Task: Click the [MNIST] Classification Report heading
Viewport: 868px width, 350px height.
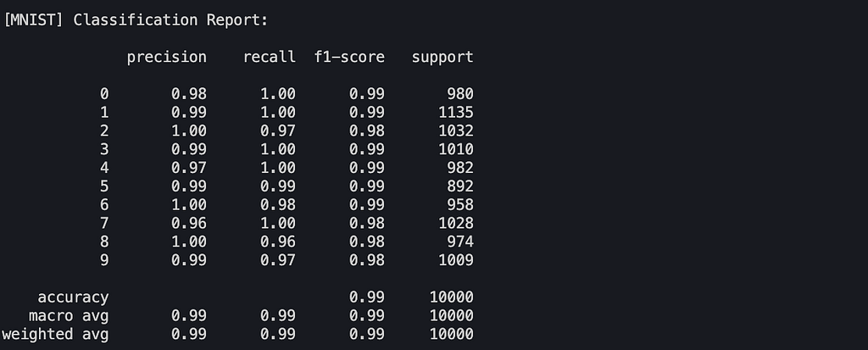Action: coord(136,20)
